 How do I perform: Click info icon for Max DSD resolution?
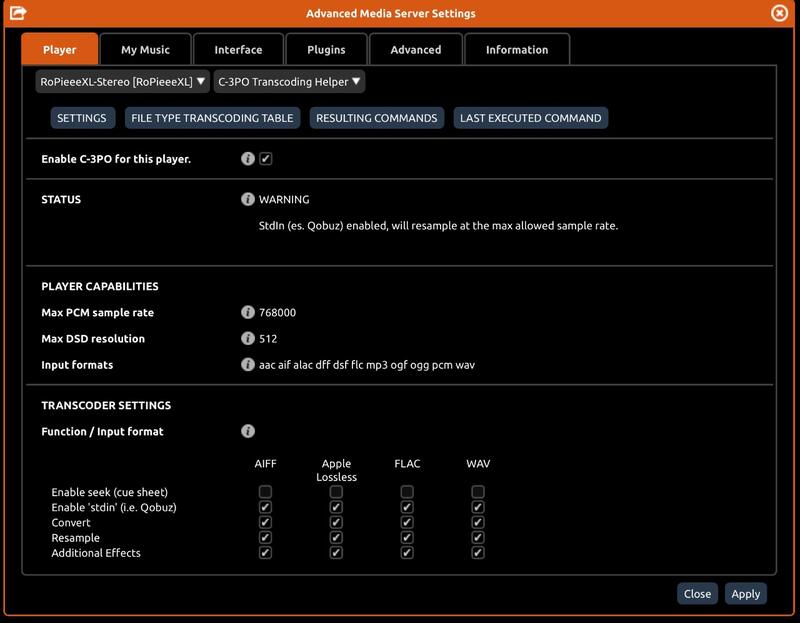(248, 338)
